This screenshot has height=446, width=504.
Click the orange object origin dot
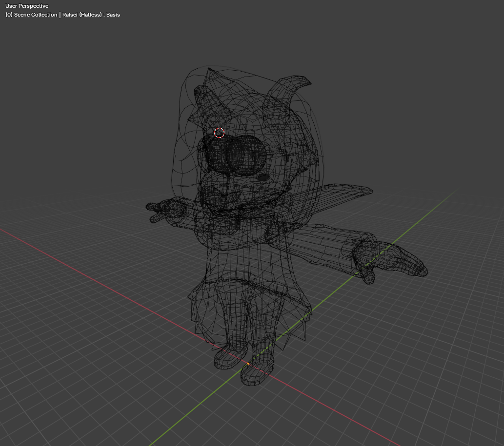pos(248,364)
